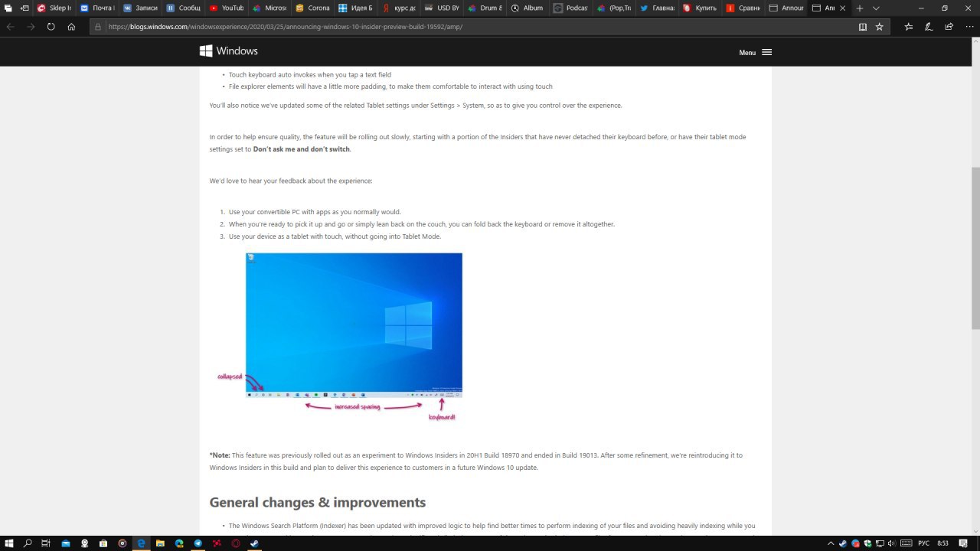Click the Windows 10 desktop screenshot image
The width and height of the screenshot is (980, 551).
pos(354,325)
